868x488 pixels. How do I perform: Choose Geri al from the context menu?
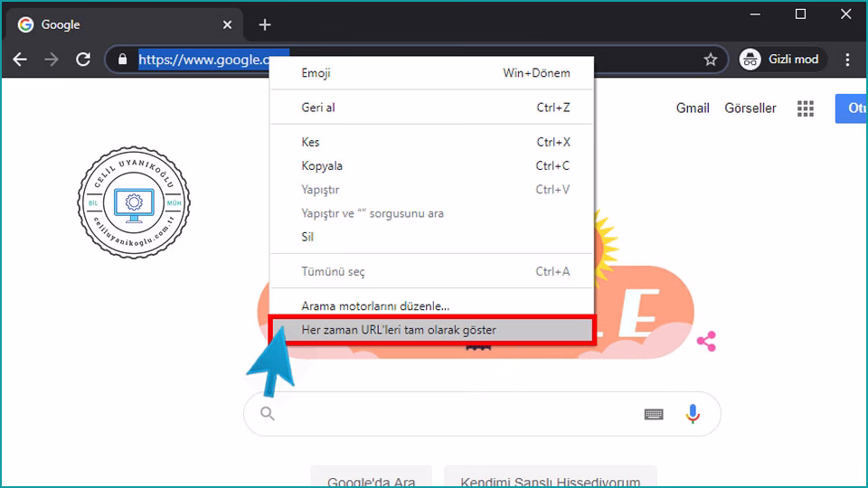[431, 108]
